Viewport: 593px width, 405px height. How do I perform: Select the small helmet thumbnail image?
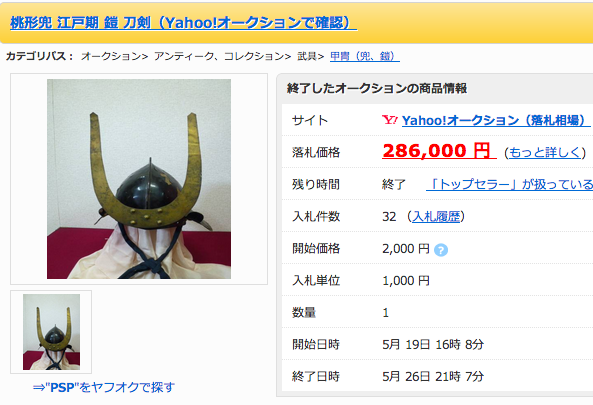point(51,332)
